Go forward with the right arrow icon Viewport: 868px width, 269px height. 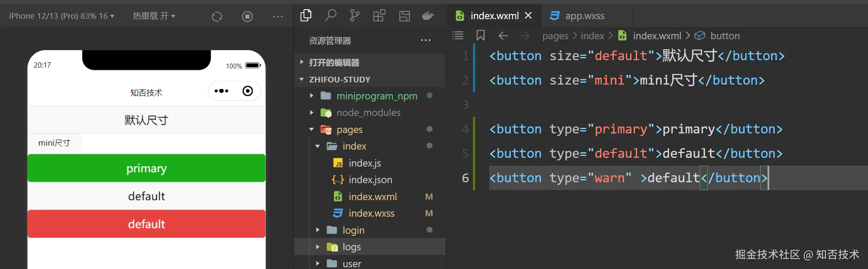(x=525, y=36)
